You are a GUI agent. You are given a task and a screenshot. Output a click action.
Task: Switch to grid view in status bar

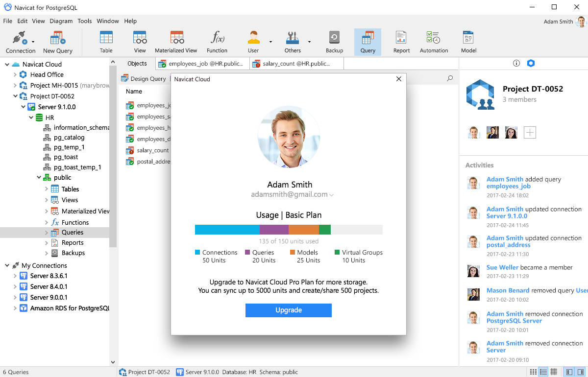[x=554, y=372]
